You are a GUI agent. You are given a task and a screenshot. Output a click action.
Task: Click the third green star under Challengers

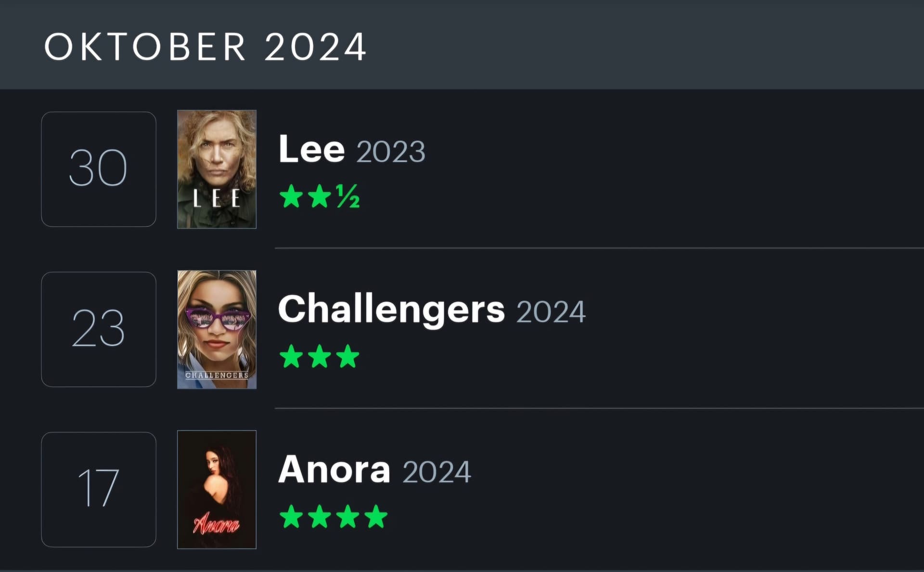[348, 357]
